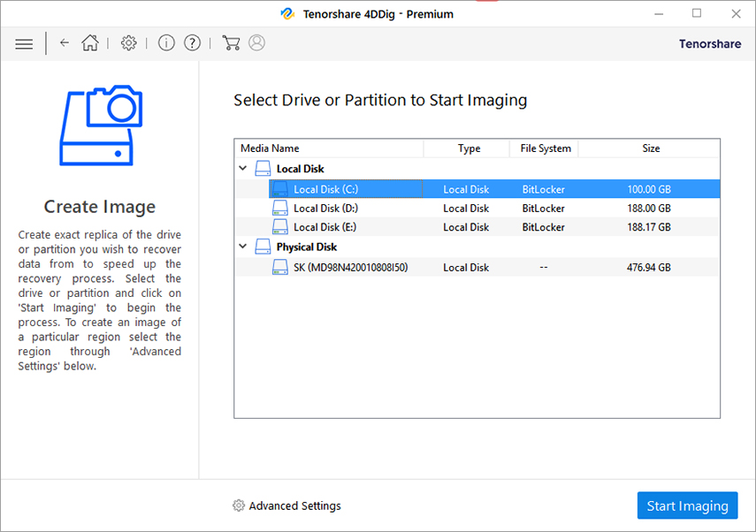Select the Local Disk (E:) partition
The width and height of the screenshot is (756, 532).
(x=477, y=226)
